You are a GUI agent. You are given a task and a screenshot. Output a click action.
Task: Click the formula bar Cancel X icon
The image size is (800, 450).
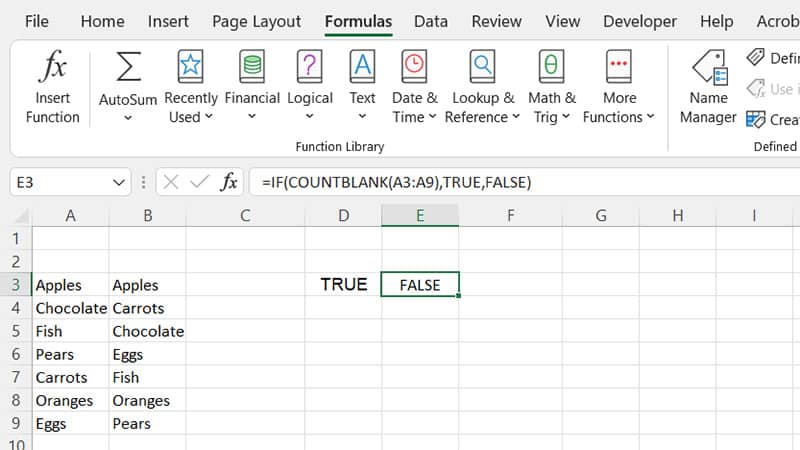(x=171, y=182)
